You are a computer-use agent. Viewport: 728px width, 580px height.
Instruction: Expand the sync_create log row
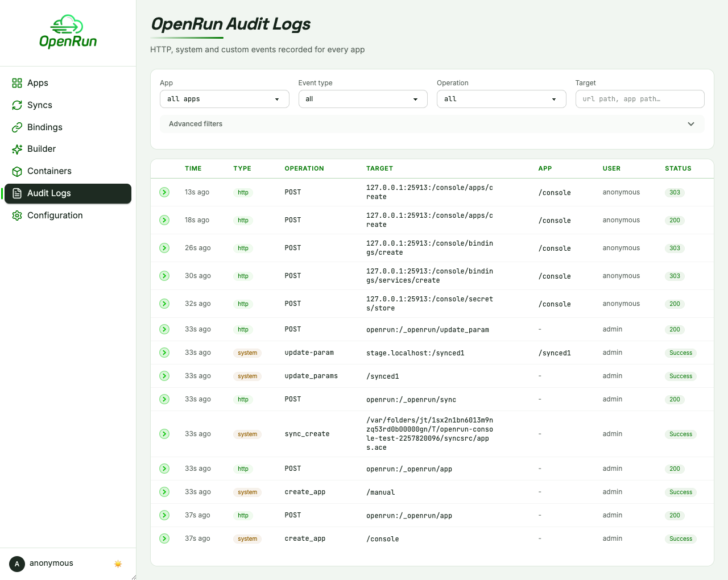click(164, 434)
